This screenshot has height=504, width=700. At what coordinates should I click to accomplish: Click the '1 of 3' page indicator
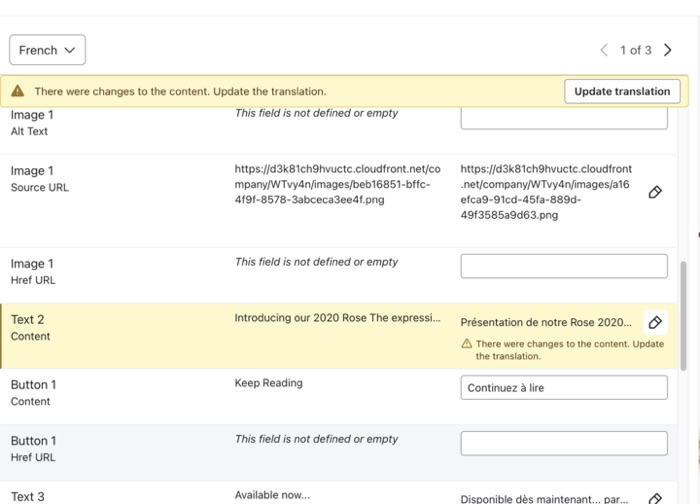635,50
